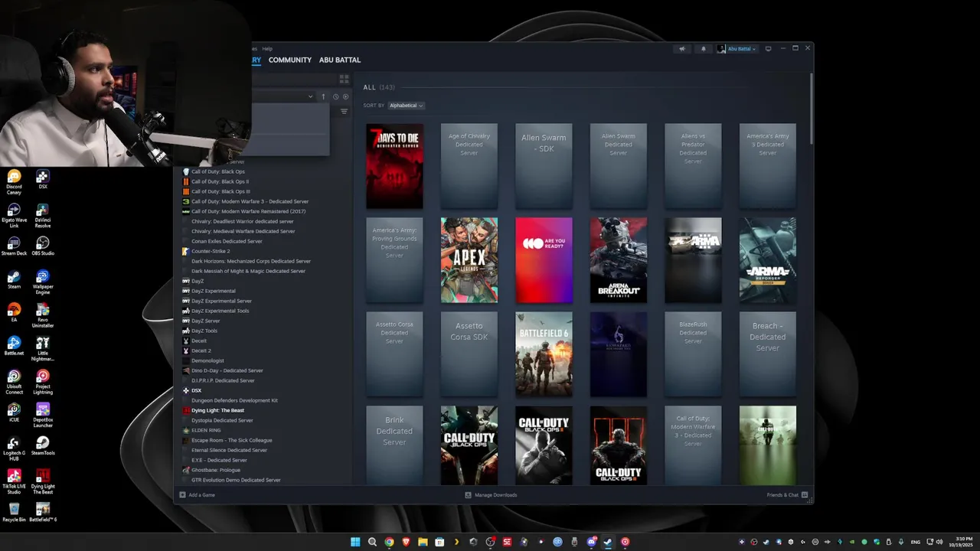
Task: Switch Steam to Big Picture mode icon
Action: (x=768, y=49)
